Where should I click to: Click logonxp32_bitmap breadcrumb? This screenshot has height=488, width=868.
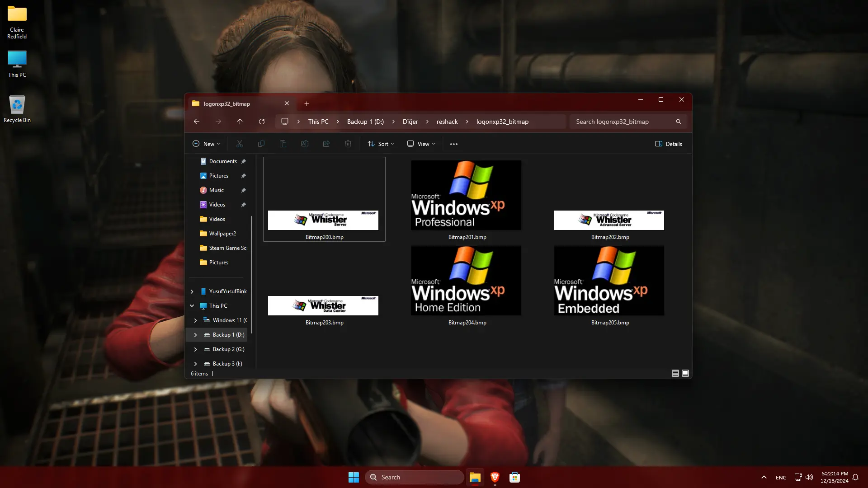click(502, 122)
